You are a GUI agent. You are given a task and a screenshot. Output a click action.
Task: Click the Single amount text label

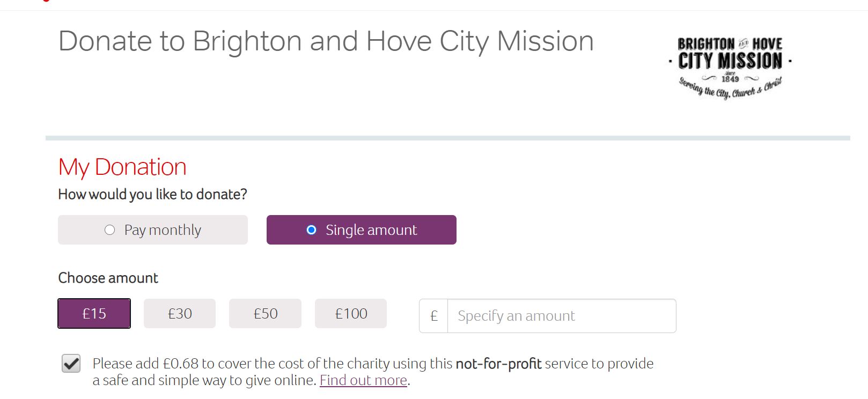[371, 230]
